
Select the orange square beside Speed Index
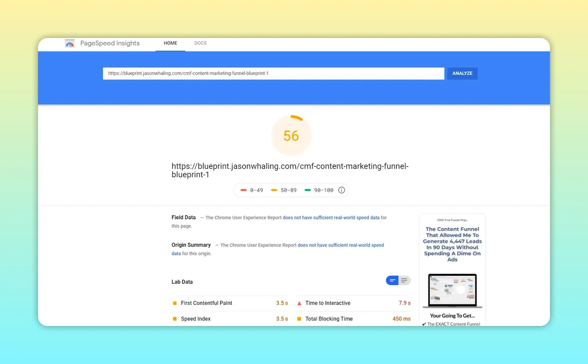[x=174, y=319]
